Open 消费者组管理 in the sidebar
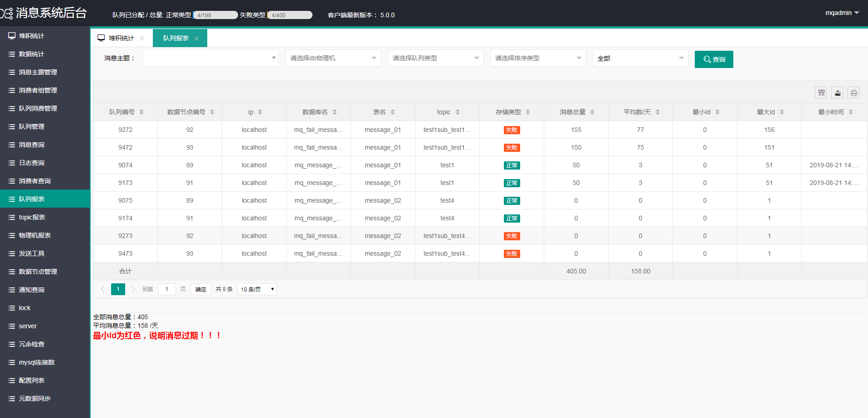The image size is (868, 418). click(x=45, y=90)
